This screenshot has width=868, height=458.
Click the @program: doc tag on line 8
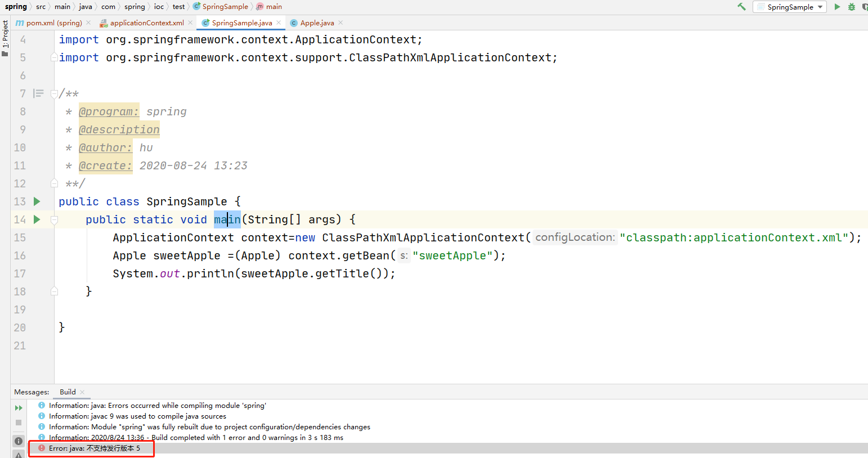tap(109, 111)
